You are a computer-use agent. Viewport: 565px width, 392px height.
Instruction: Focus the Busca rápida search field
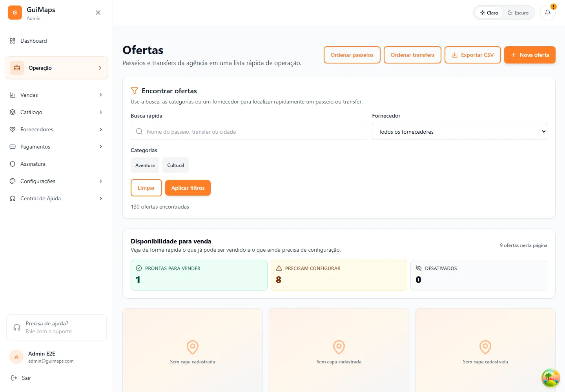point(249,131)
